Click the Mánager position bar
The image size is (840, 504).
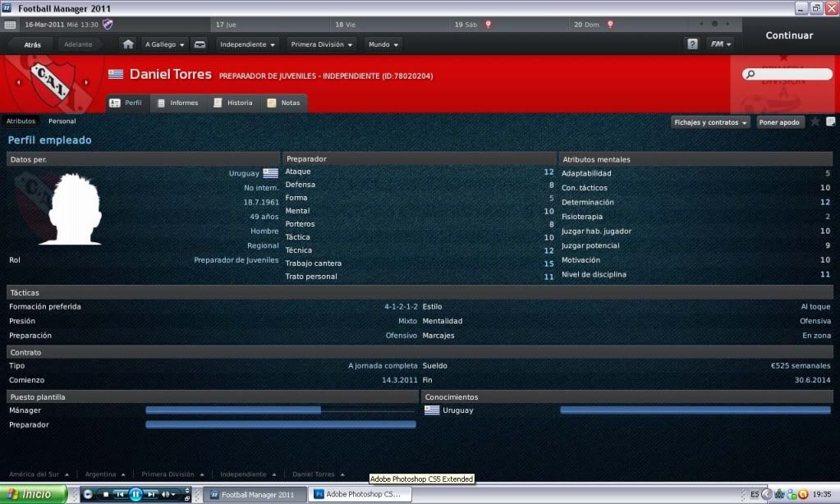point(281,410)
